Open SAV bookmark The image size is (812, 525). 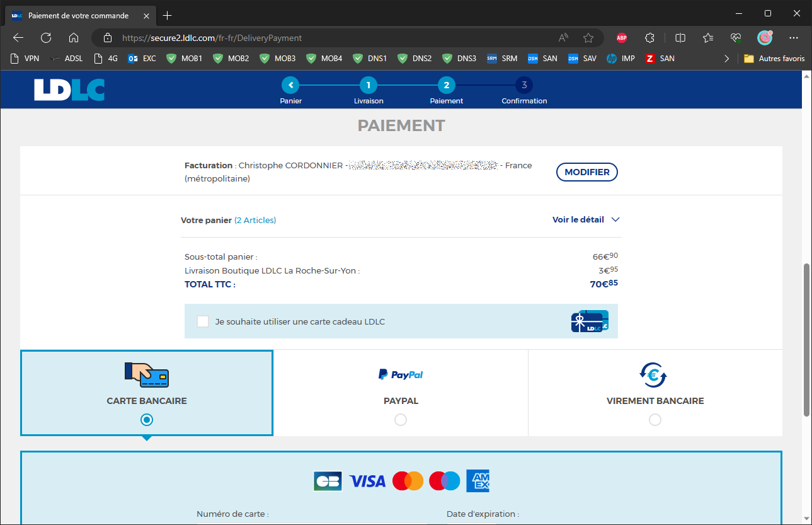[582, 59]
